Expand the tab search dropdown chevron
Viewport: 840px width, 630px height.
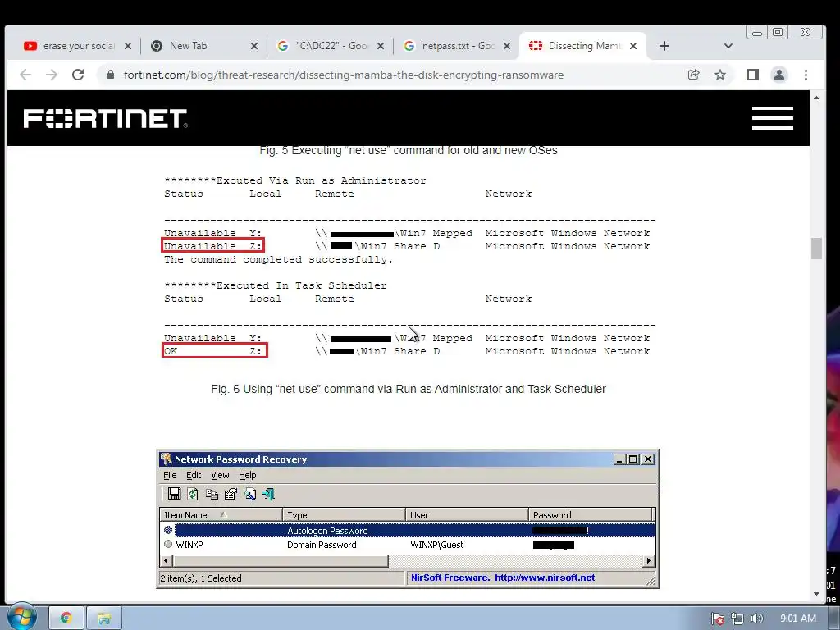[728, 46]
